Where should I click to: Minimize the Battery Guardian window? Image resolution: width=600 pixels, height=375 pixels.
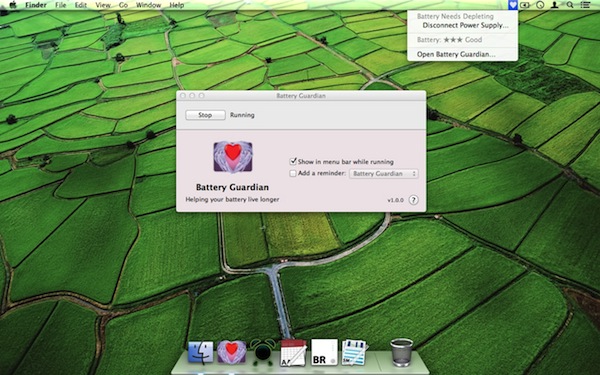(192, 96)
